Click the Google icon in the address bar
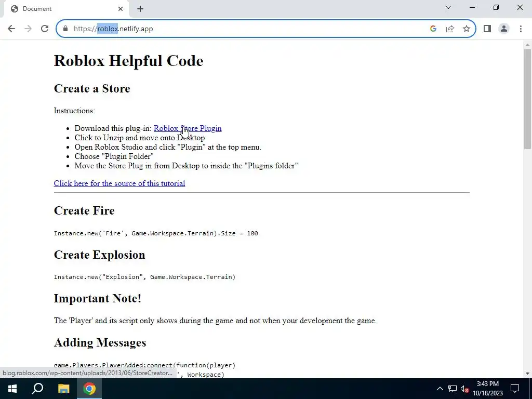The height and width of the screenshot is (399, 532). (433, 29)
